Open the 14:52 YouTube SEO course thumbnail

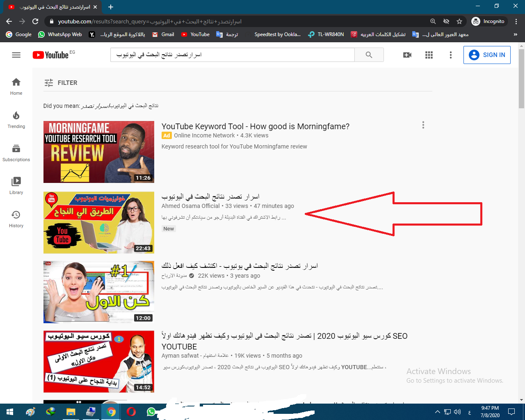click(99, 362)
